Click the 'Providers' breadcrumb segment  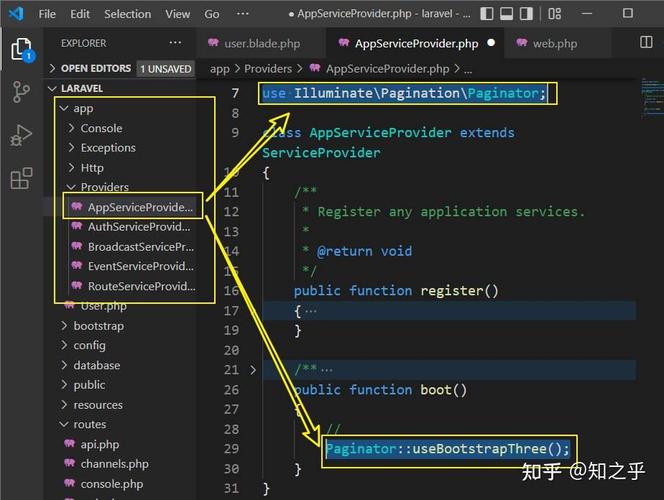268,69
